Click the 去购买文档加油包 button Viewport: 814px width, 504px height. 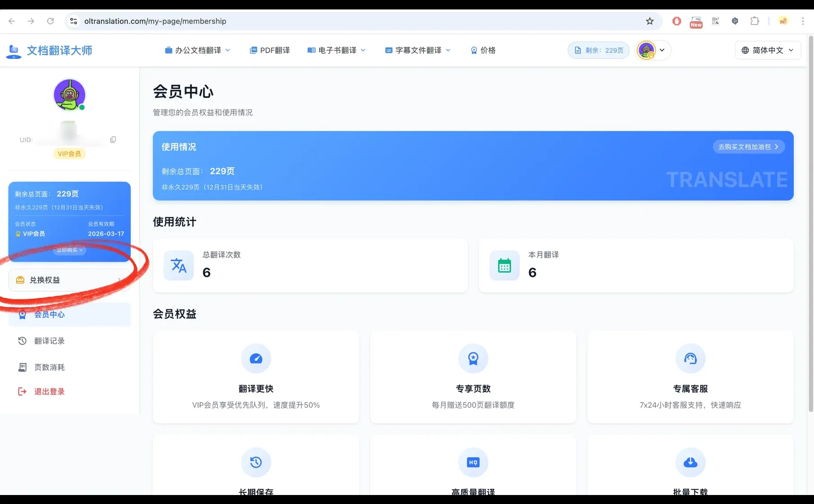tap(748, 147)
